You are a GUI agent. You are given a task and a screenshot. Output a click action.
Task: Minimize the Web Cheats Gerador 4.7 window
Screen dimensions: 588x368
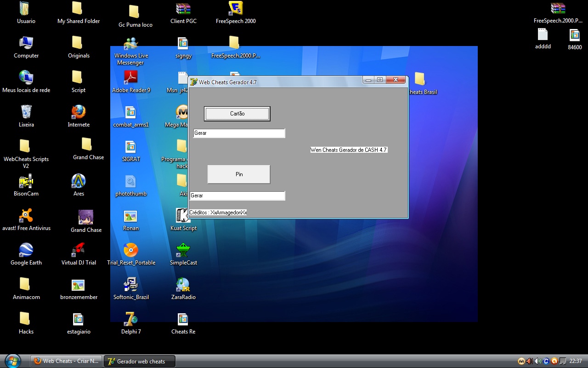pyautogui.click(x=368, y=80)
